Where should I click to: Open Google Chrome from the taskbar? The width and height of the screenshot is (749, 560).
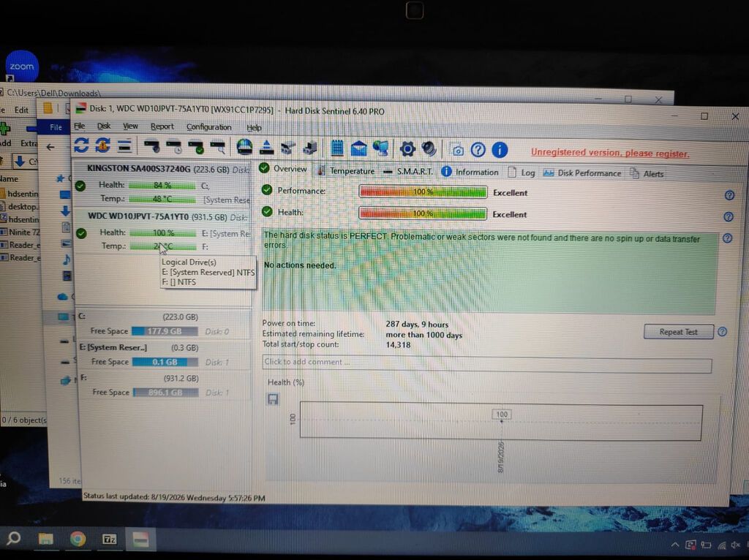pos(78,539)
